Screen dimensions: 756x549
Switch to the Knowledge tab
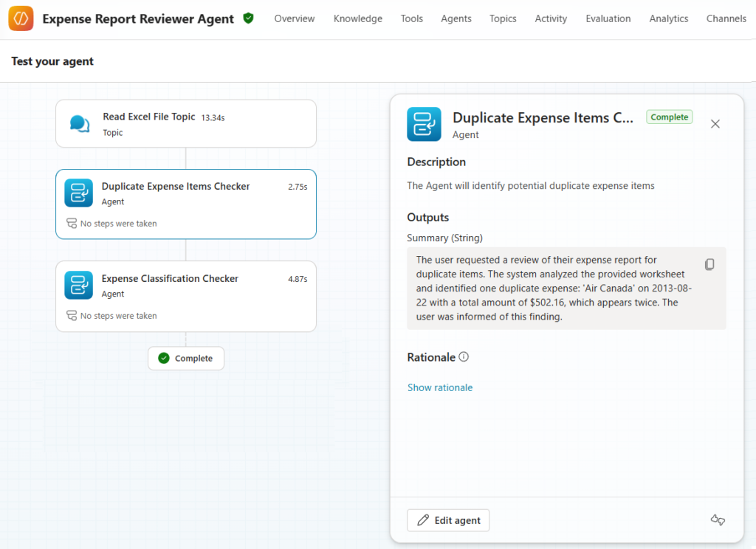(x=357, y=18)
